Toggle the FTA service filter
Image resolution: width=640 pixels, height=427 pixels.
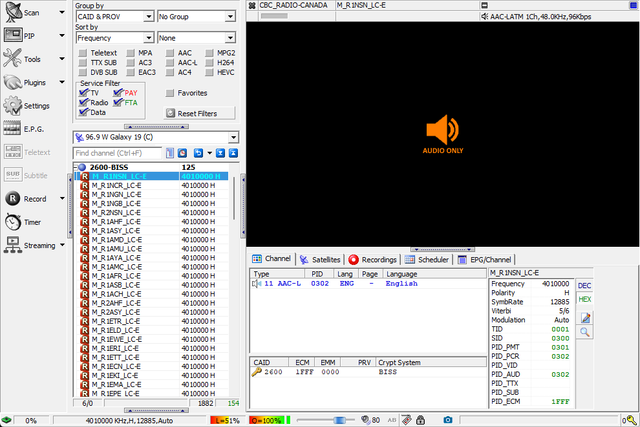118,102
